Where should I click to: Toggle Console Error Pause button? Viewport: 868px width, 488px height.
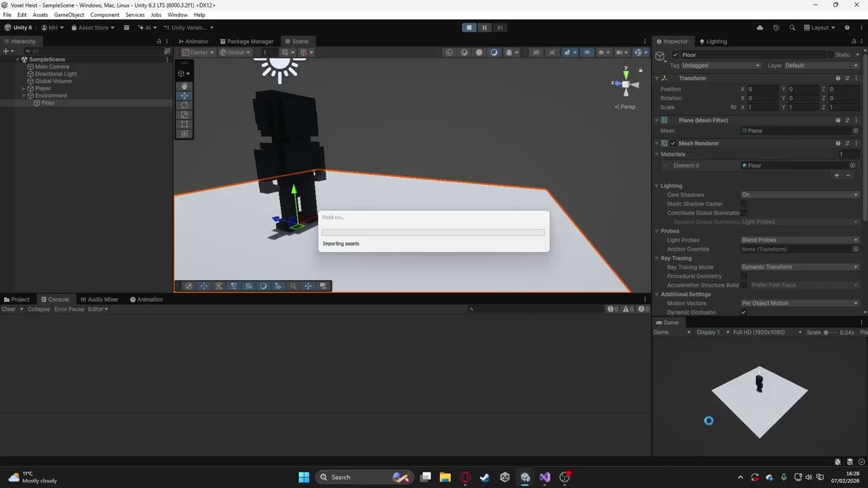tap(69, 309)
